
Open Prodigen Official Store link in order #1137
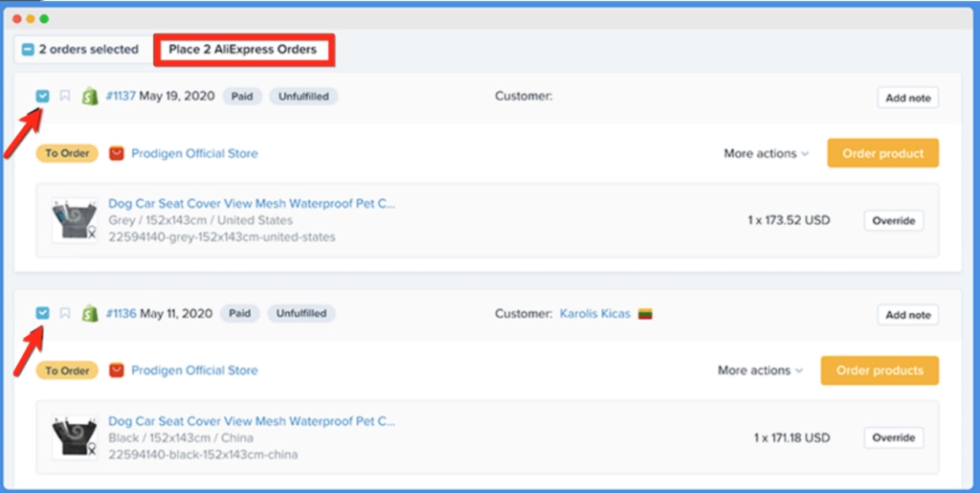[x=194, y=153]
